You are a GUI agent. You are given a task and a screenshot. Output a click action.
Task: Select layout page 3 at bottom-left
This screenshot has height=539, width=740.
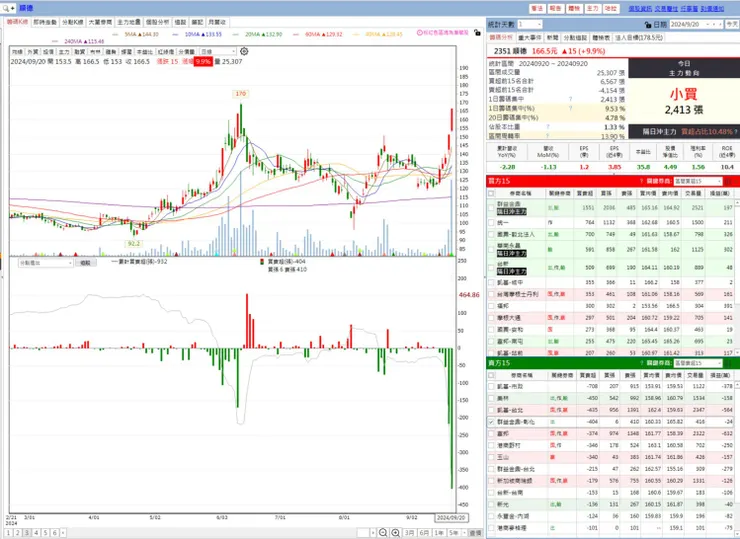26,532
